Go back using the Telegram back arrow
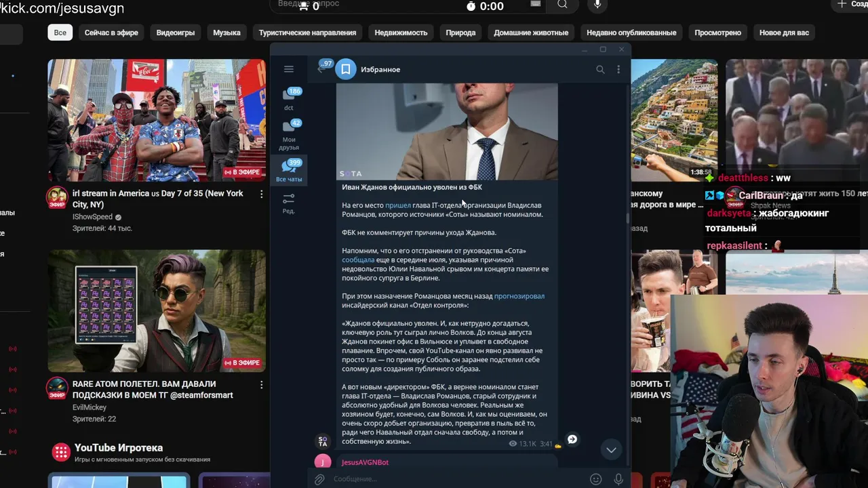 click(321, 69)
